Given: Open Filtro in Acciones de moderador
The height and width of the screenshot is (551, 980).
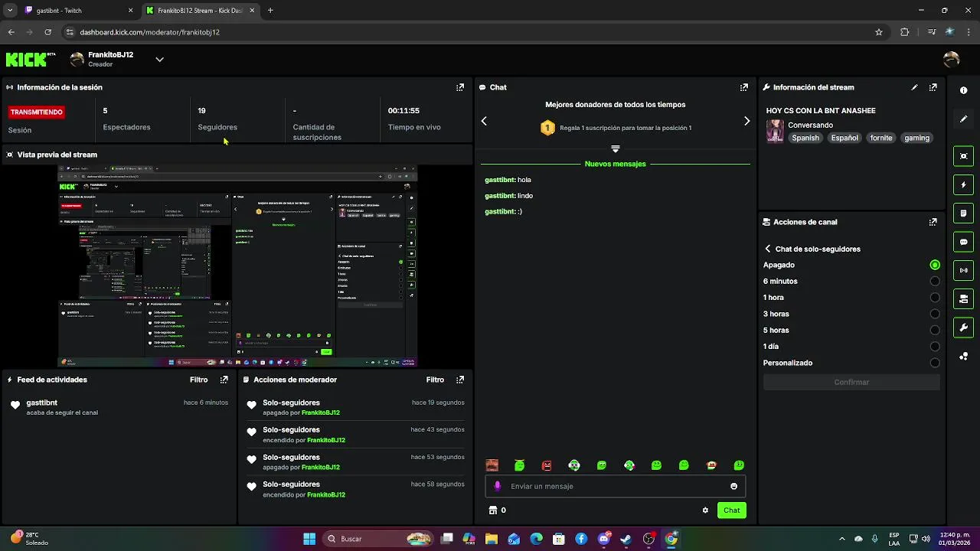Looking at the screenshot, I should pyautogui.click(x=435, y=380).
